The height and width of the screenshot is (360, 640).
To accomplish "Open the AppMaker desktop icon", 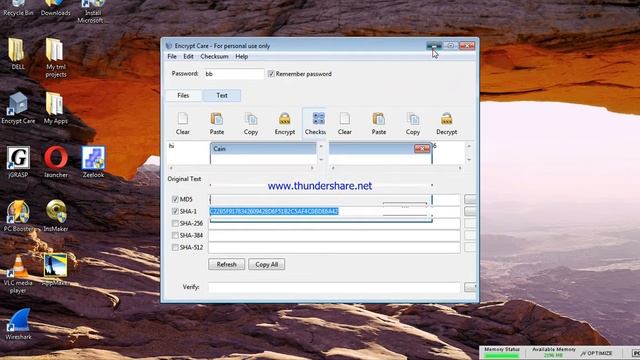I will point(55,269).
